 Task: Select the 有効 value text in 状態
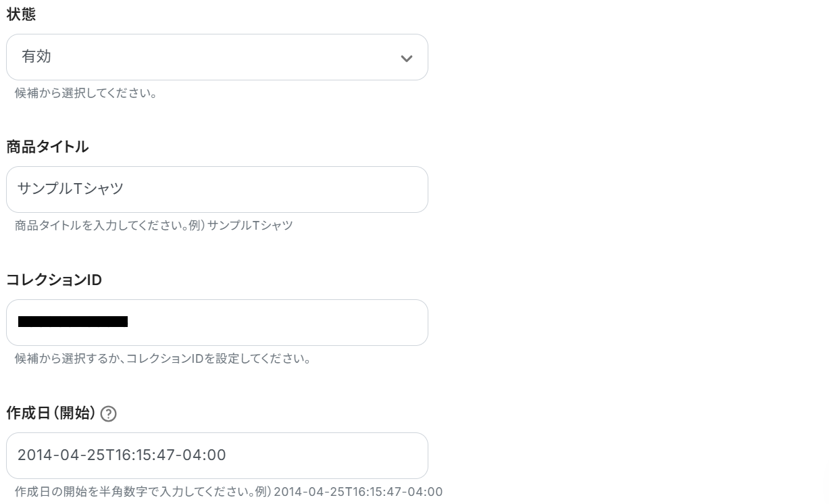[x=36, y=57]
